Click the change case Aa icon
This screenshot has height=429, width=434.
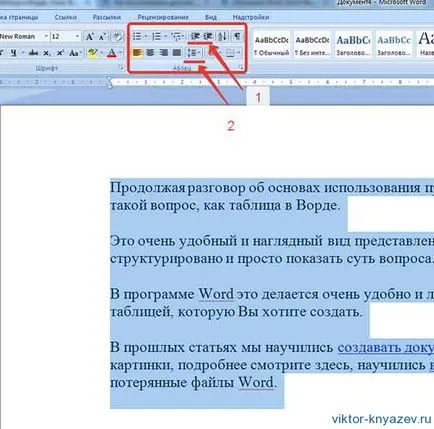[74, 53]
